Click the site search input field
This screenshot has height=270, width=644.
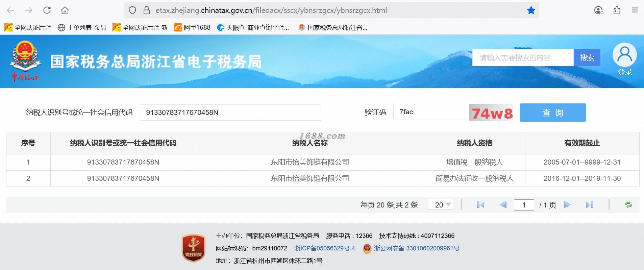(523, 58)
